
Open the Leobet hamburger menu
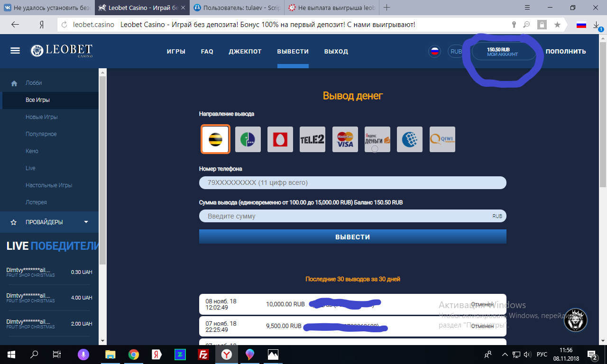tap(15, 51)
